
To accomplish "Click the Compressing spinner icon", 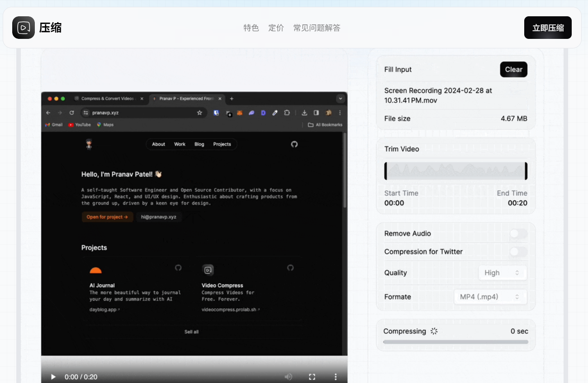I will [x=434, y=331].
